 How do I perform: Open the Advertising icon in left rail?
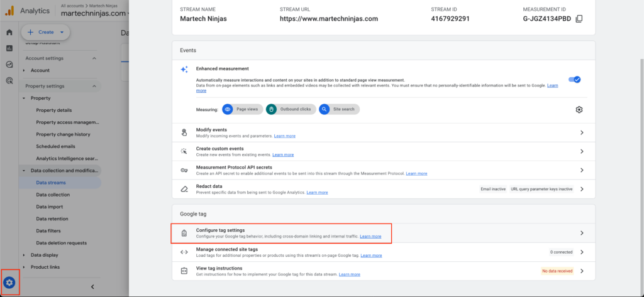[x=9, y=80]
